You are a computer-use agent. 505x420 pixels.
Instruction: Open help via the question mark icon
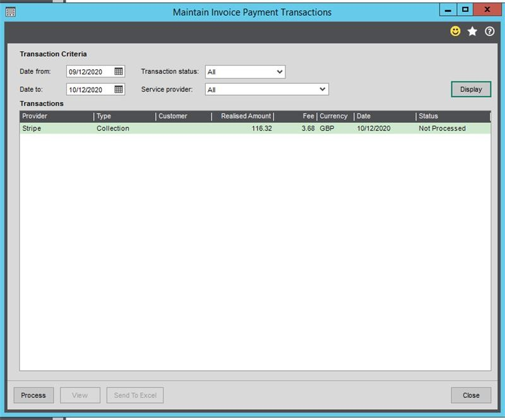[x=490, y=32]
